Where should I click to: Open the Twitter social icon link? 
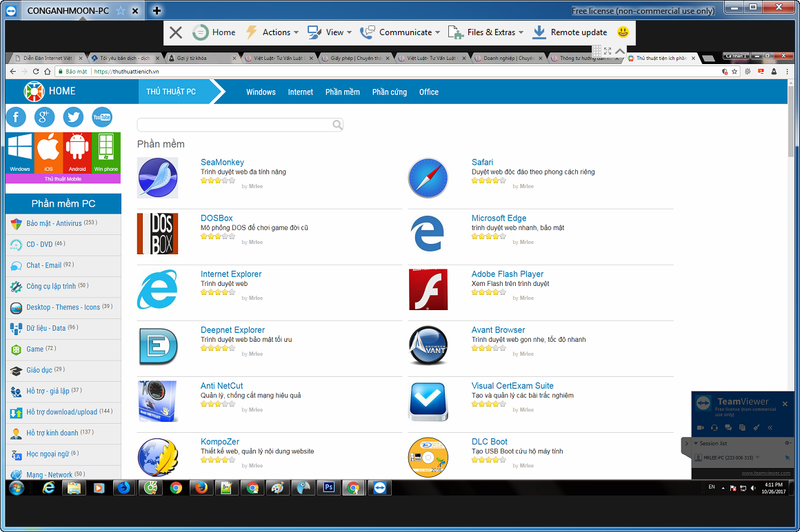tap(73, 117)
